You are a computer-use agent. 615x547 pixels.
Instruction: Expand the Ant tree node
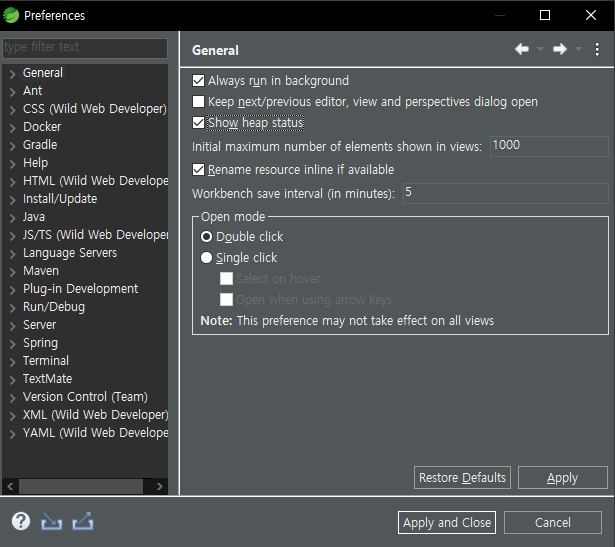click(13, 92)
